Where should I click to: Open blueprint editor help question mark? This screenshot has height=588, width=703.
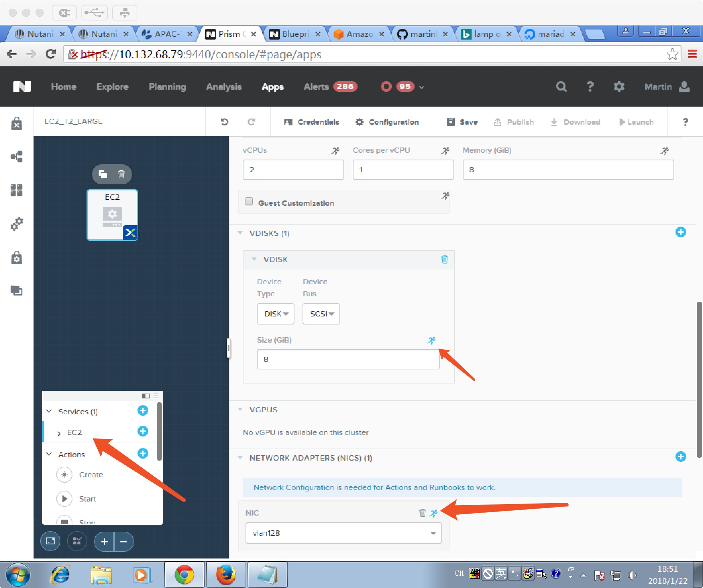tap(685, 122)
